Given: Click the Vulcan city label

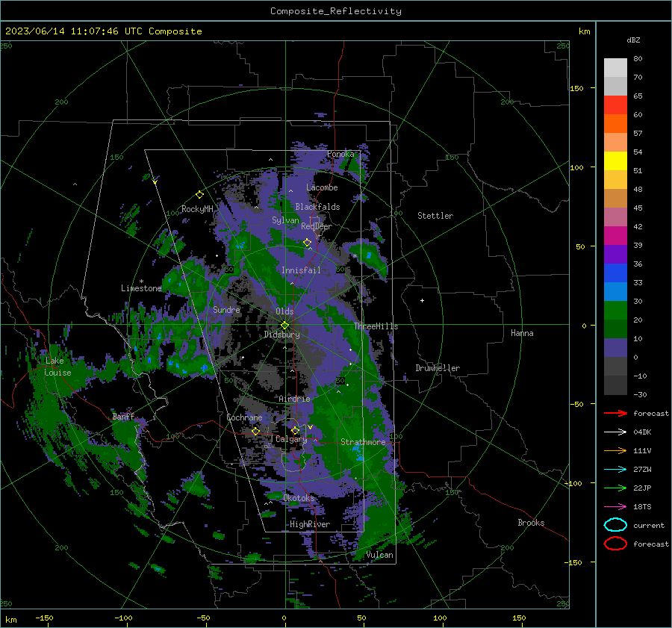Looking at the screenshot, I should pos(379,555).
